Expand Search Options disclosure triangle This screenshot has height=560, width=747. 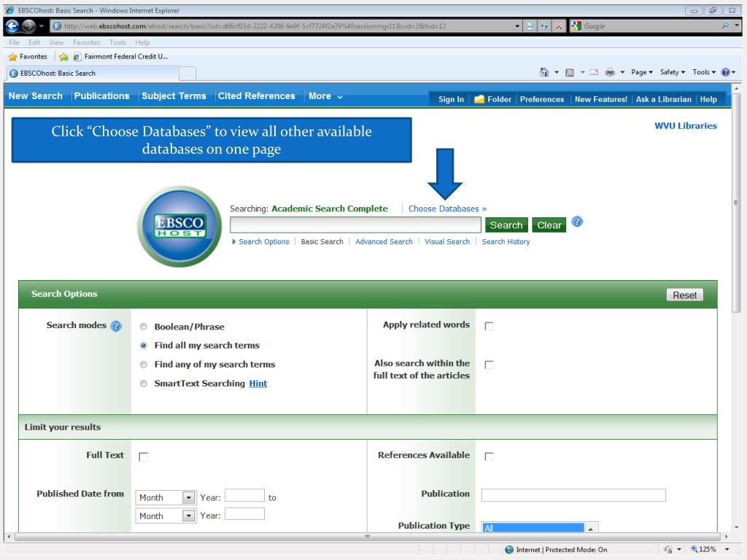point(234,241)
